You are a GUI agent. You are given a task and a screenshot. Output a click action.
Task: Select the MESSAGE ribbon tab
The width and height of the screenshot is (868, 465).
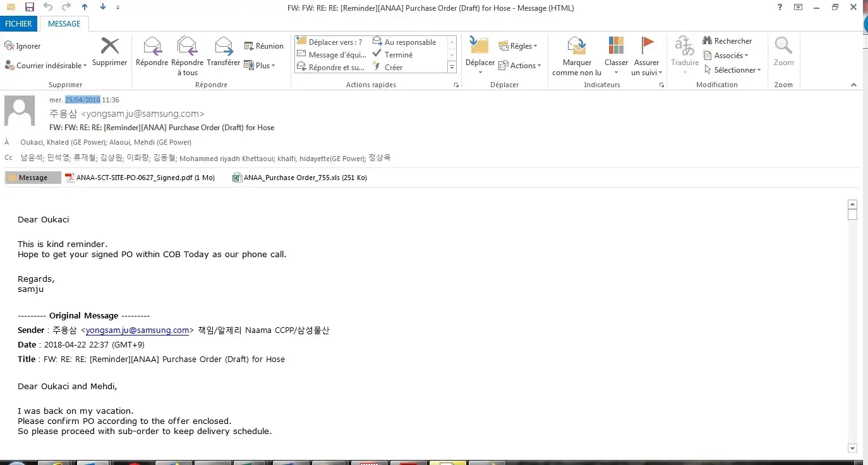[x=64, y=24]
